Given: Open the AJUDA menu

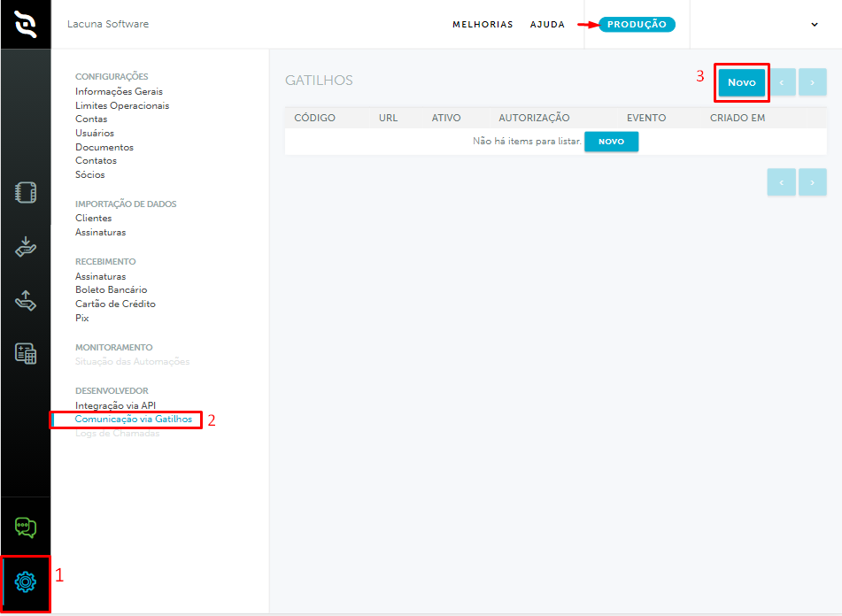Looking at the screenshot, I should pyautogui.click(x=547, y=25).
